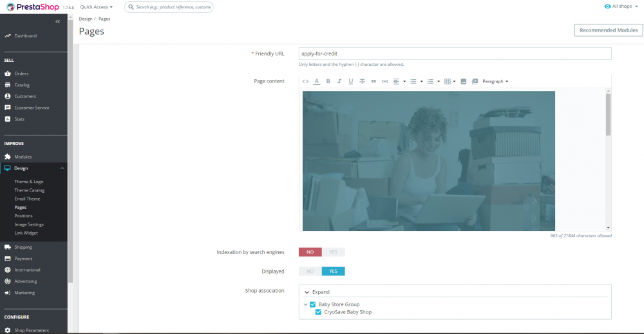Apply blockquote formatting

(374, 81)
